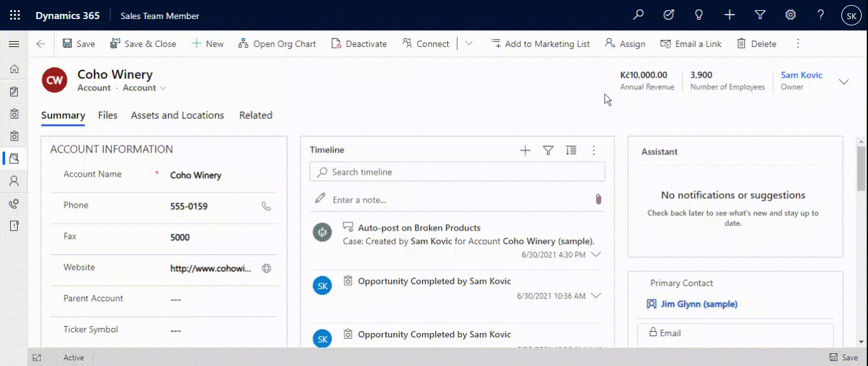Open Timeline more options ellipsis
Image resolution: width=868 pixels, height=366 pixels.
click(x=594, y=151)
